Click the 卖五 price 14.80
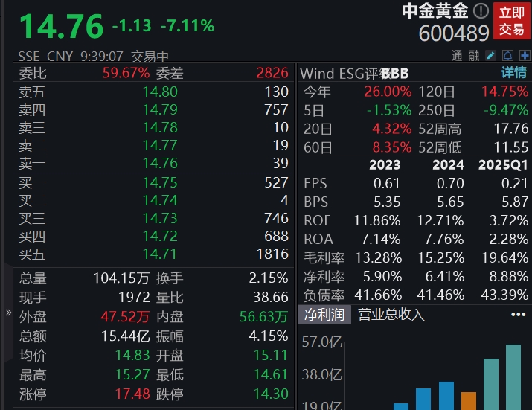532x410 pixels. [160, 92]
